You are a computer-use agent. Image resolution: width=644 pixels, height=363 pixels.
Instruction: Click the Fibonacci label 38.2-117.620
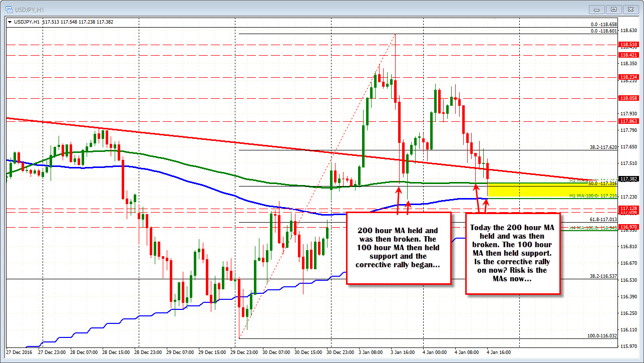[x=603, y=147]
